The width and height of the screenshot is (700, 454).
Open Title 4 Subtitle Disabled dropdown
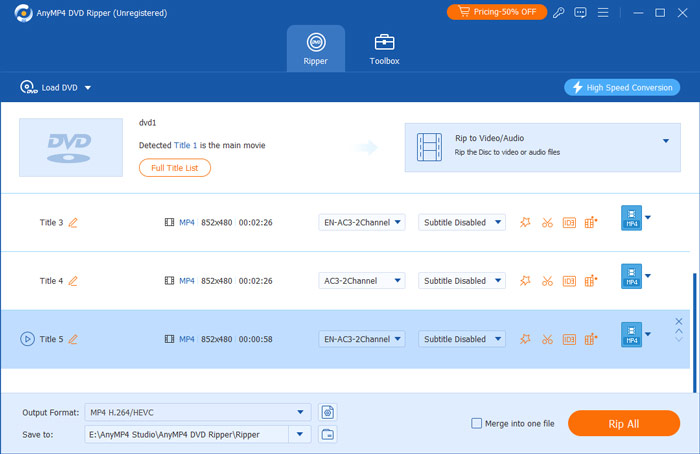tap(462, 281)
